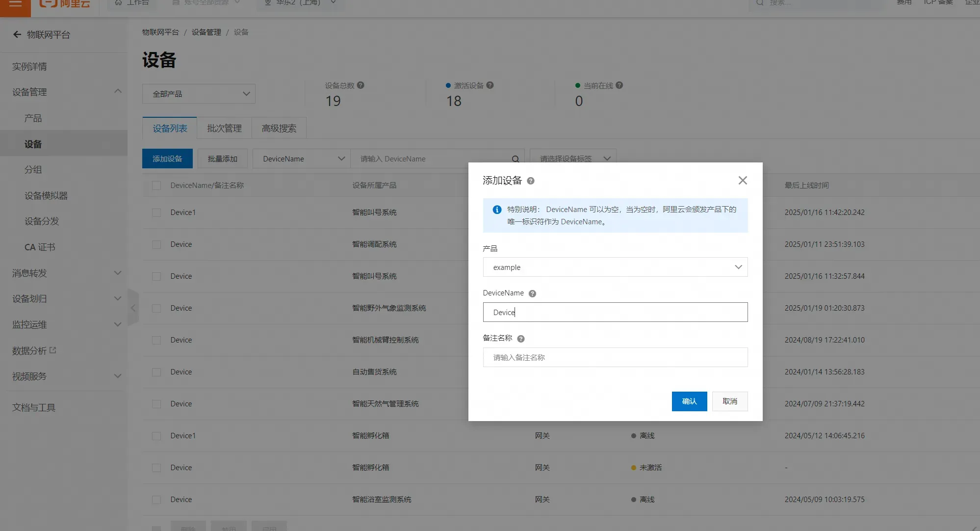
Task: Click the back arrow next to 物联网平台
Action: point(17,34)
